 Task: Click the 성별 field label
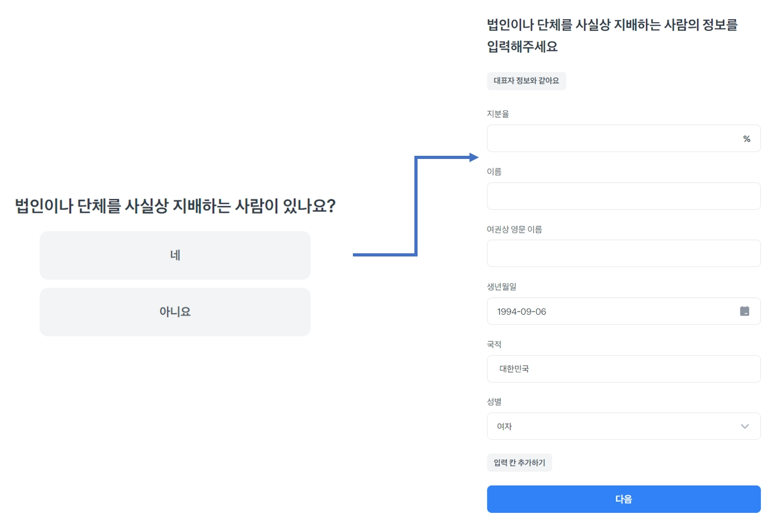[x=494, y=402]
